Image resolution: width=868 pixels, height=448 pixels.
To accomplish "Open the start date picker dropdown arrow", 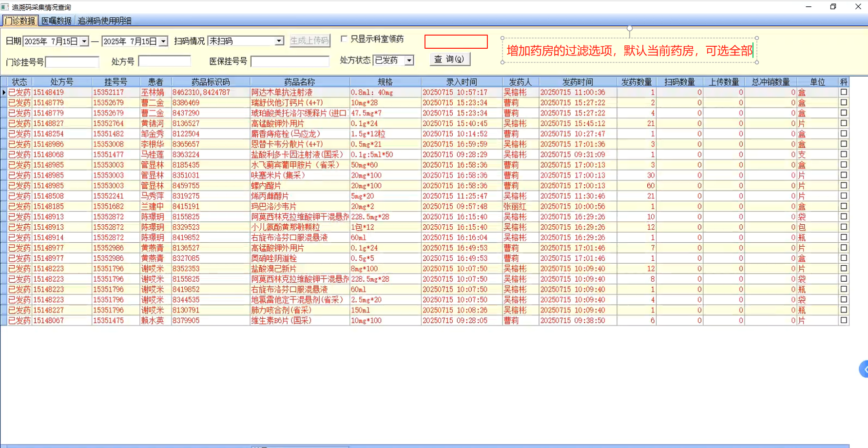I will pos(84,41).
